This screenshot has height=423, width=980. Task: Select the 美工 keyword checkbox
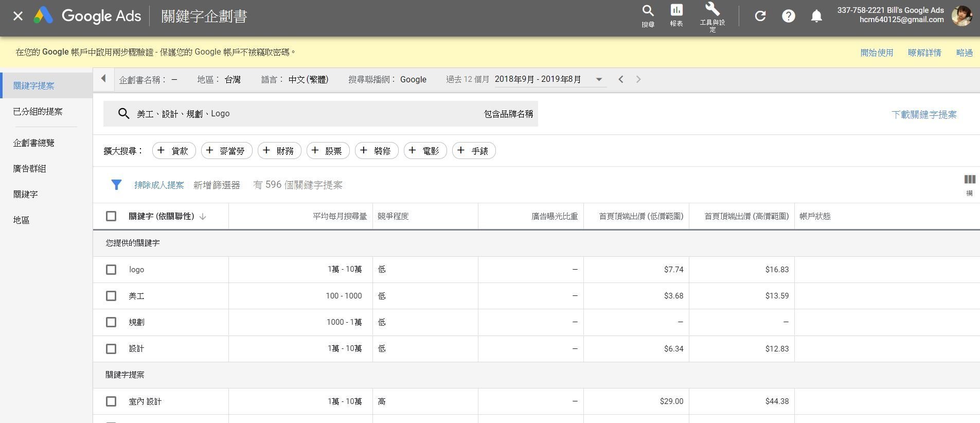coord(111,296)
